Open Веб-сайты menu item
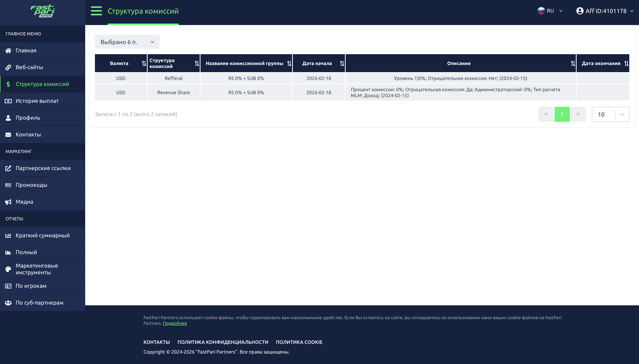Viewport: 639px width, 364px height. click(42, 67)
